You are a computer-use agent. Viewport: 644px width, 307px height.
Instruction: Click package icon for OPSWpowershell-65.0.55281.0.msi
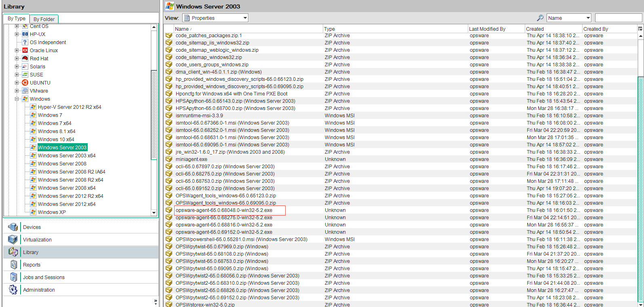tap(169, 239)
